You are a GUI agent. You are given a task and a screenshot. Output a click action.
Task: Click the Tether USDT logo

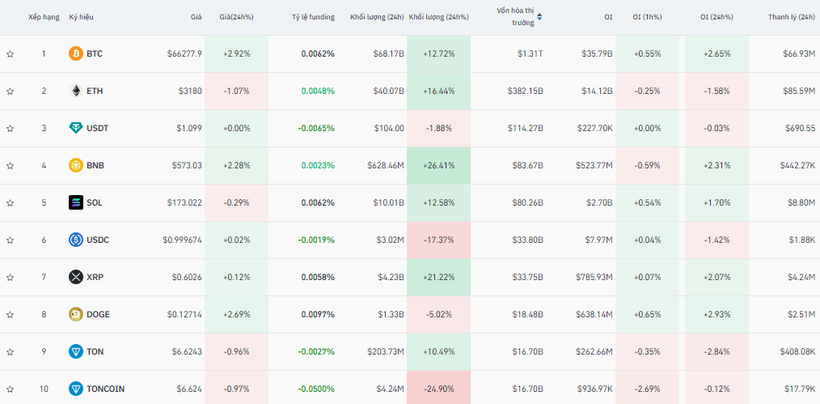(76, 128)
